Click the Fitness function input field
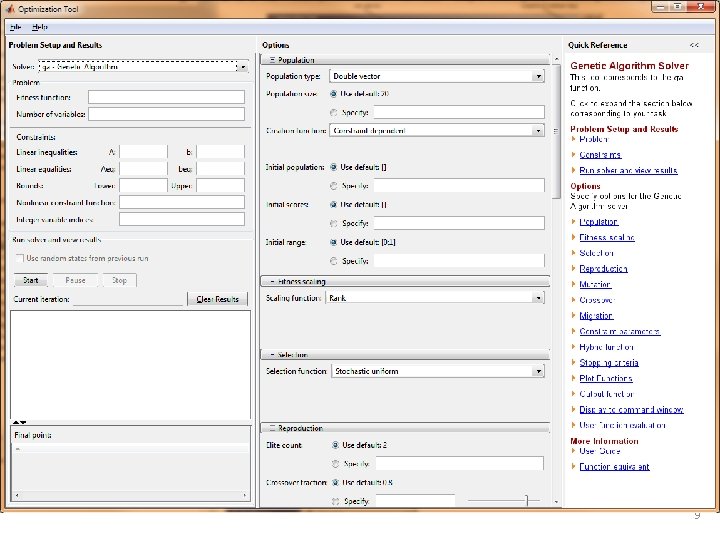Screen dimensions: 720x540 point(166,97)
